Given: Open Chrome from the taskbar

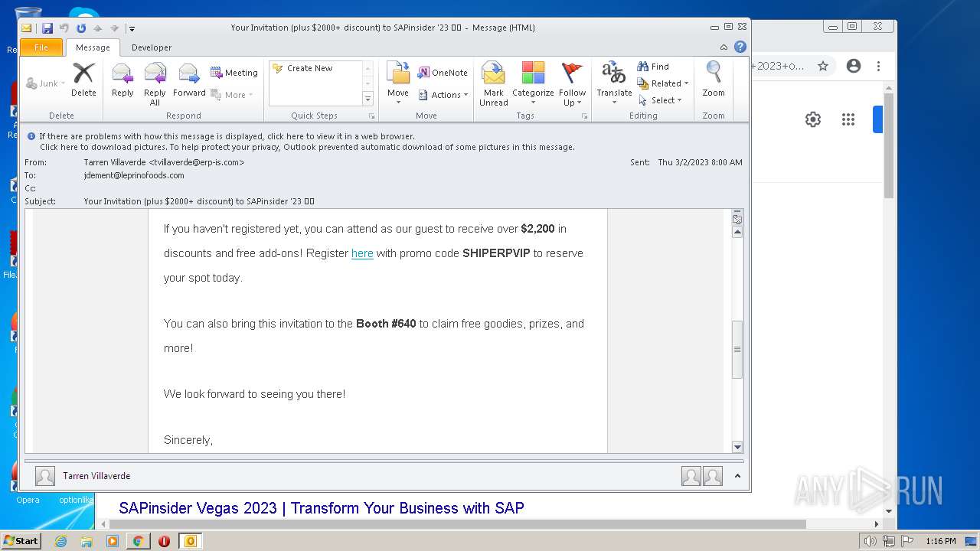Looking at the screenshot, I should click(138, 541).
